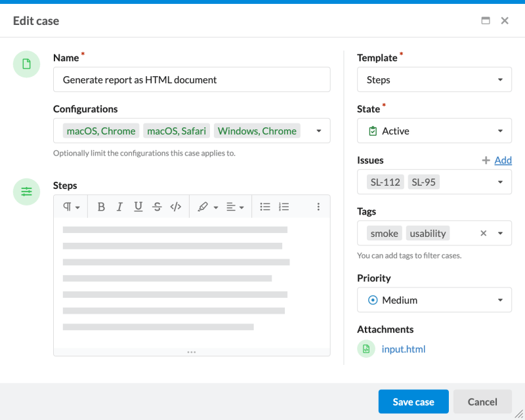Click the smoke tag chip

pos(385,233)
